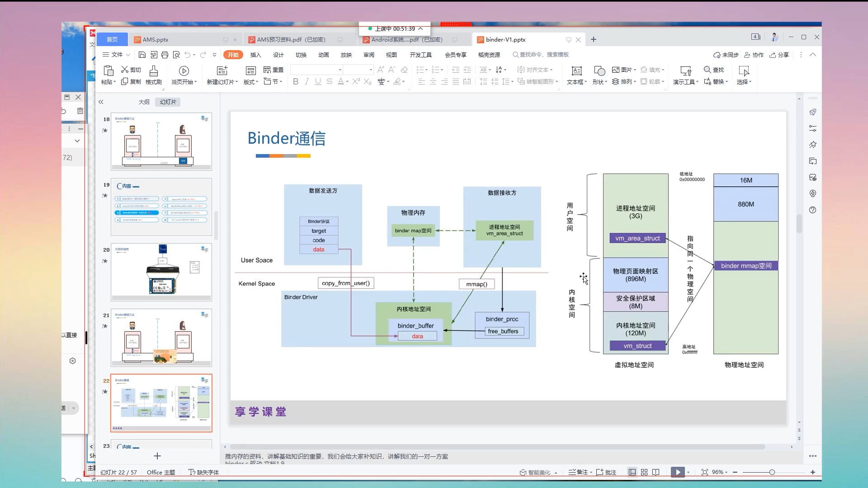The image size is (868, 488).
Task: Click the Format Painter (格式刷) icon
Action: (x=154, y=71)
